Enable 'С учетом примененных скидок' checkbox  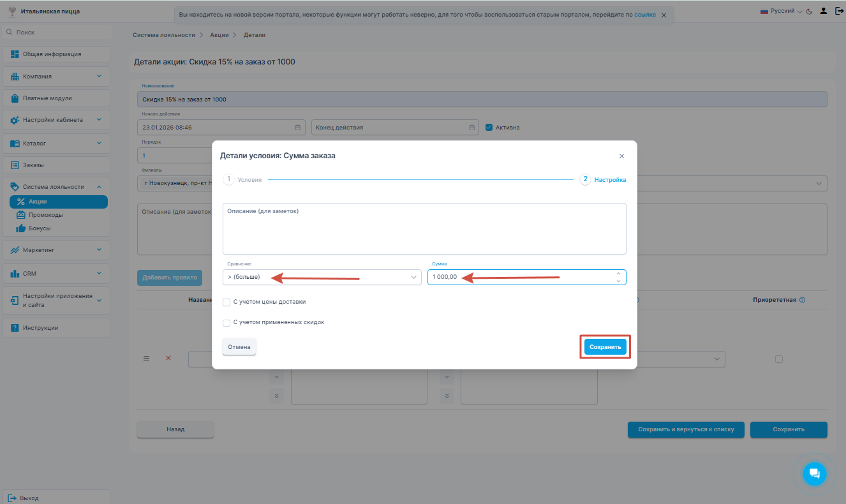point(226,323)
